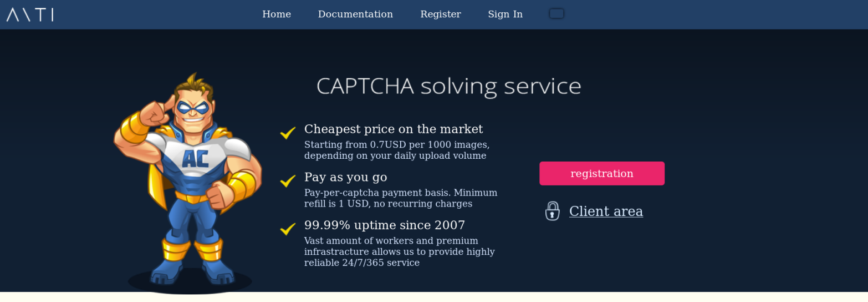
Task: Click Sign In in the navbar
Action: 505,14
